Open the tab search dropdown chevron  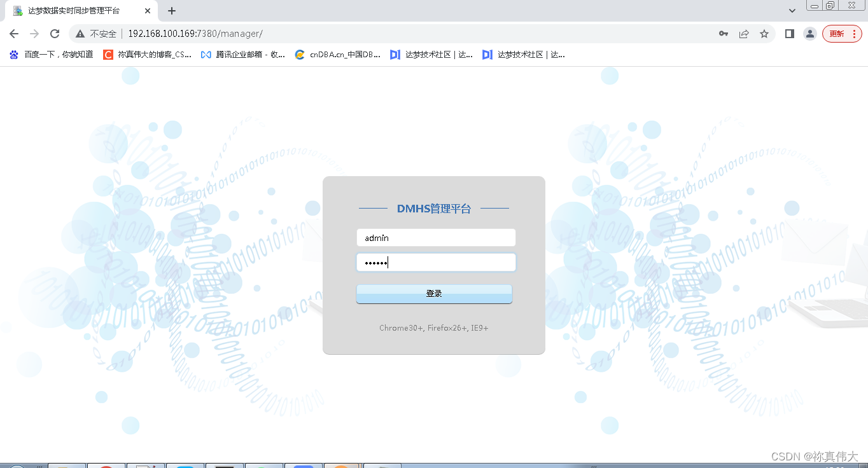coord(792,11)
